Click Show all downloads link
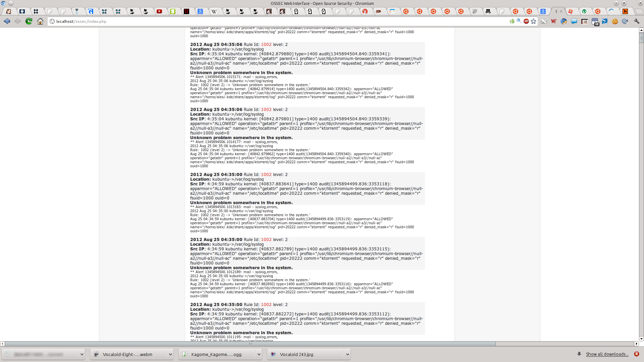Screen dimensions: 644x362 click(x=607, y=354)
